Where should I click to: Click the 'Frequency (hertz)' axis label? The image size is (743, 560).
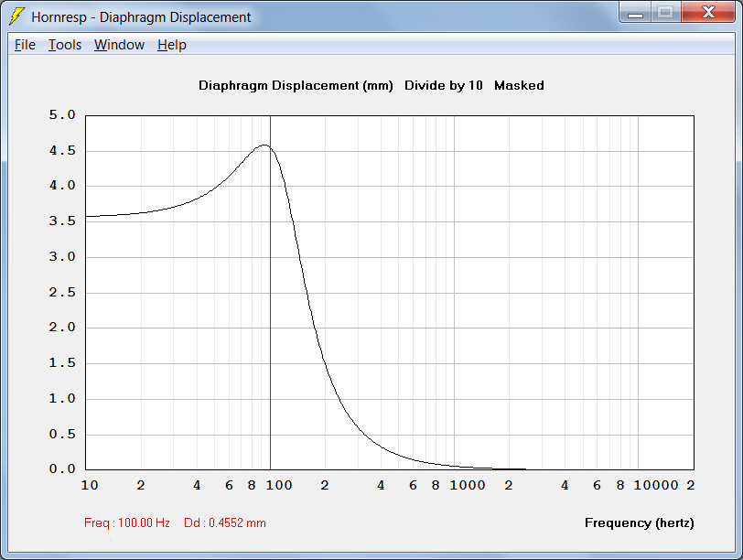pyautogui.click(x=640, y=523)
